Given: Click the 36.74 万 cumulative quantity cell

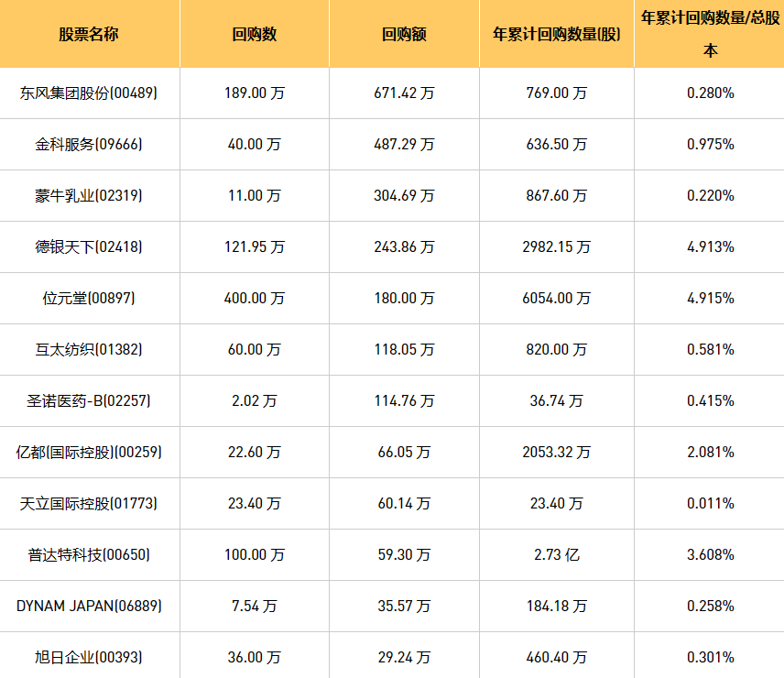Looking at the screenshot, I should coord(557,401).
